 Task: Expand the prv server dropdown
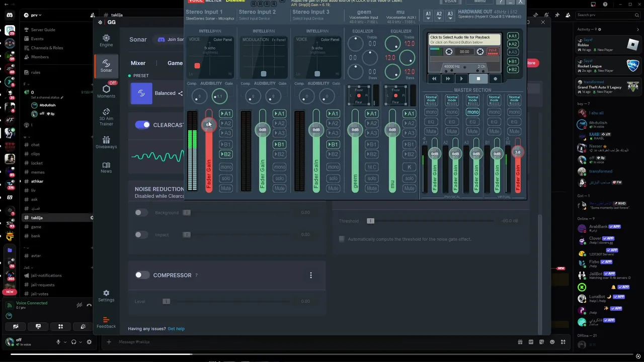[37, 15]
